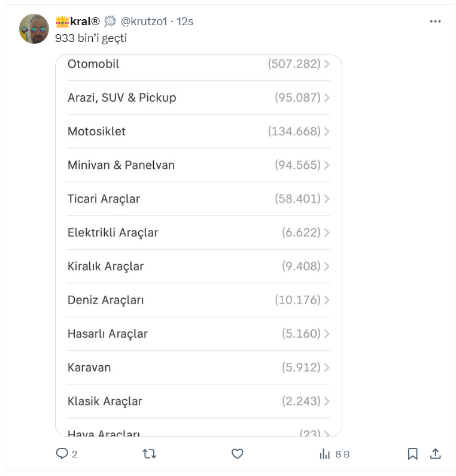Expand Motosiklet category arrow
This screenshot has width=456, height=476.
[327, 132]
